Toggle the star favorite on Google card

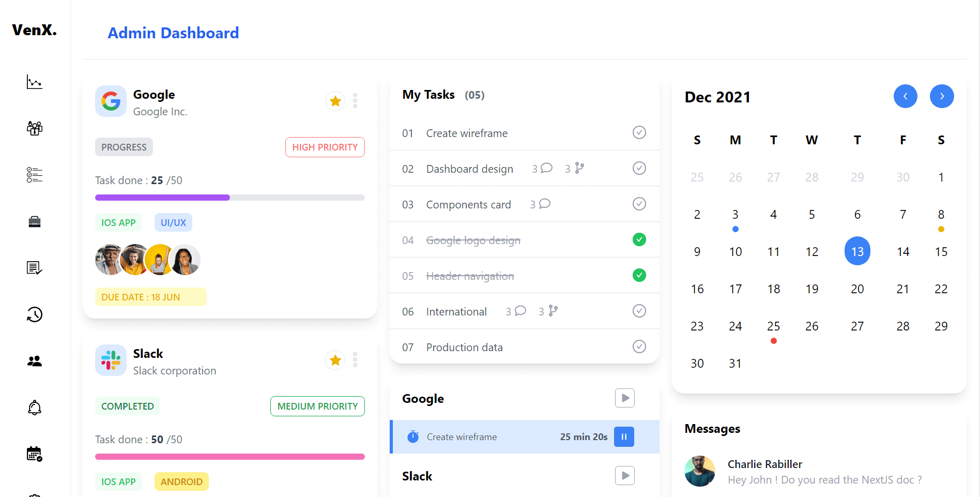coord(335,101)
